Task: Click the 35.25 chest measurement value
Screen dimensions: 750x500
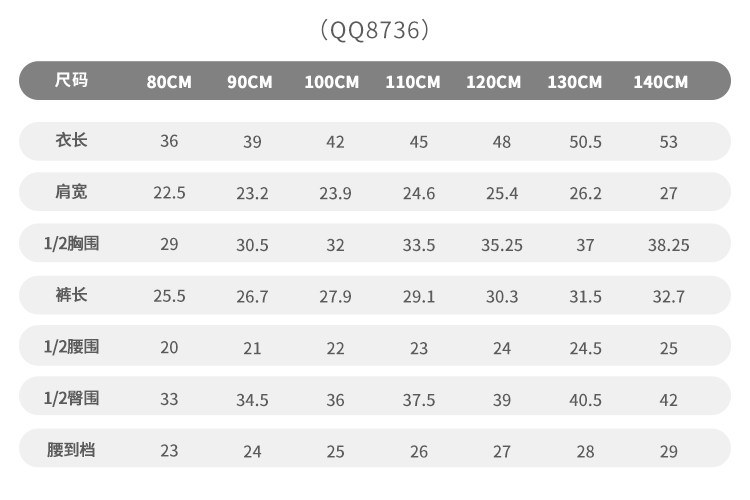Action: [502, 245]
